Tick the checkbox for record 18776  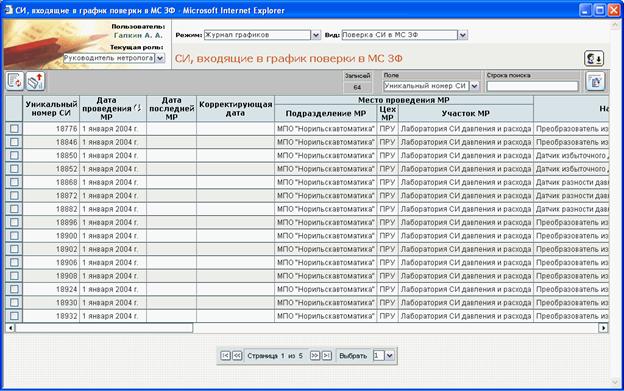click(14, 128)
